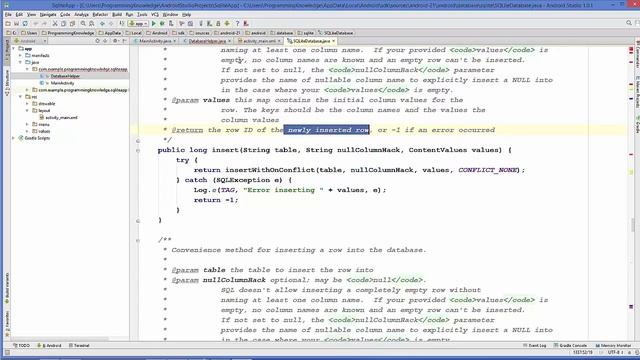Select activity_main.xml in the project tree
Image resolution: width=640 pixels, height=360 pixels.
tap(61, 118)
